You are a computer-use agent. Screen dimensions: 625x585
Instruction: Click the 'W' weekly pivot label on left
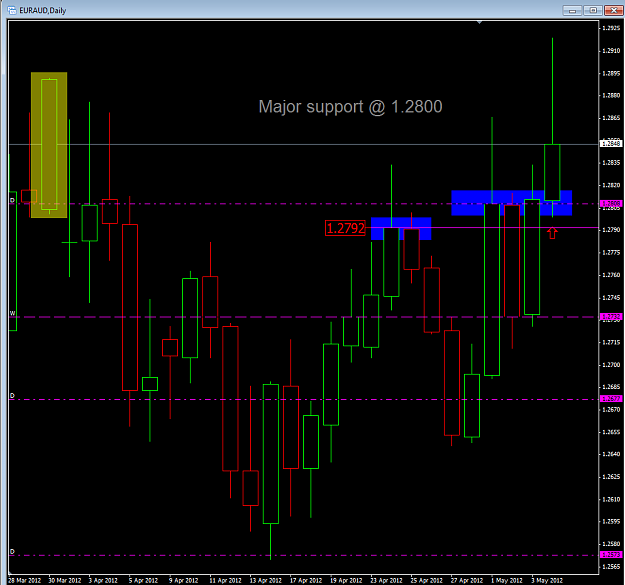pyautogui.click(x=12, y=313)
